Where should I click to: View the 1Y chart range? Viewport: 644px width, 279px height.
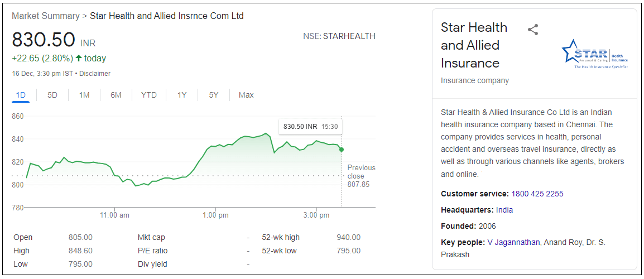point(182,95)
